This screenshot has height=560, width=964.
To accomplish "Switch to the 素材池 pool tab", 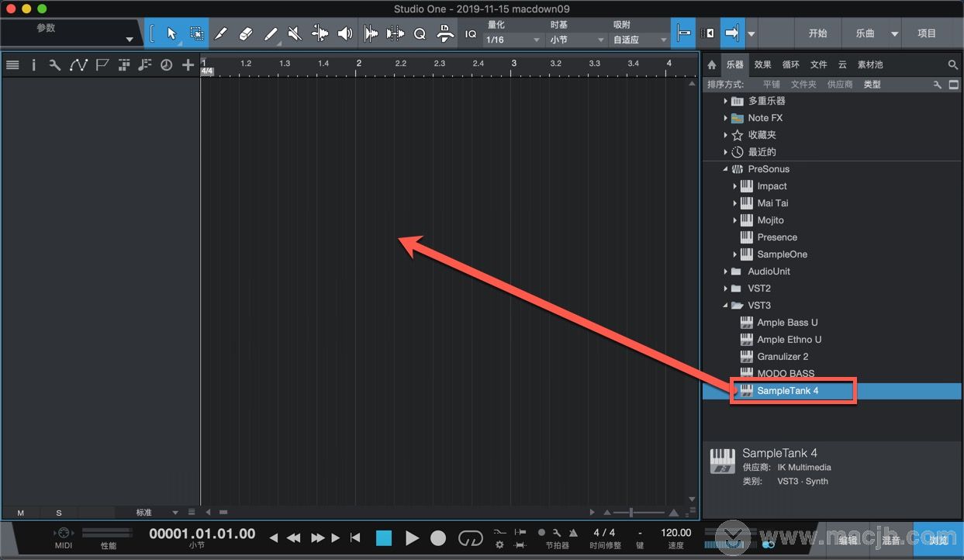I will coord(870,65).
